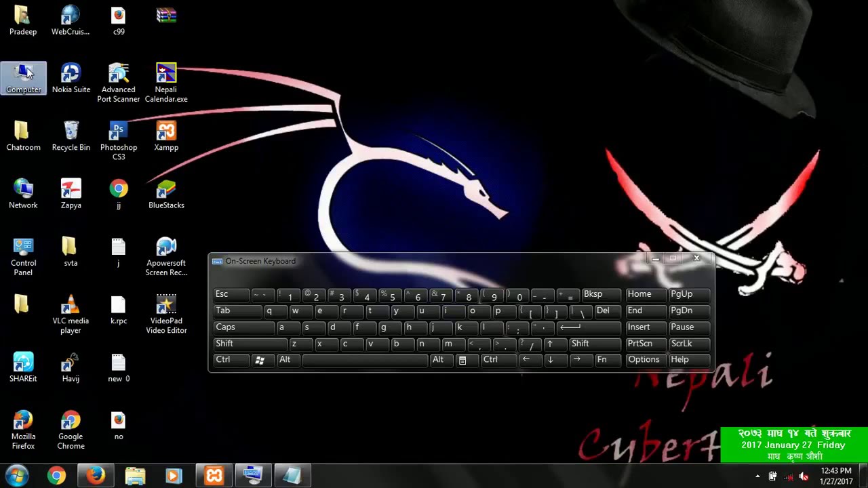Screen dimensions: 868x488
Task: Select Apowersoft Screen Recorder shortcut
Action: 166,257
